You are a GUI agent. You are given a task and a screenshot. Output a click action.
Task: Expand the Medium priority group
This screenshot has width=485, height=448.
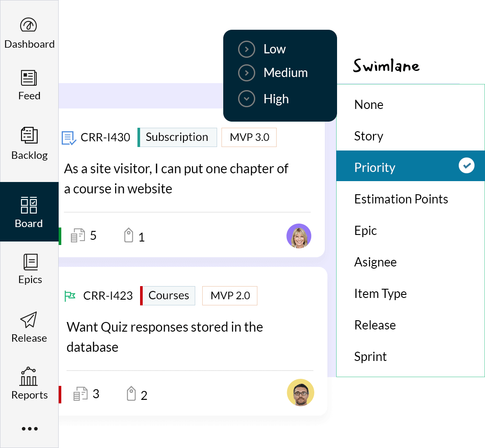(246, 73)
